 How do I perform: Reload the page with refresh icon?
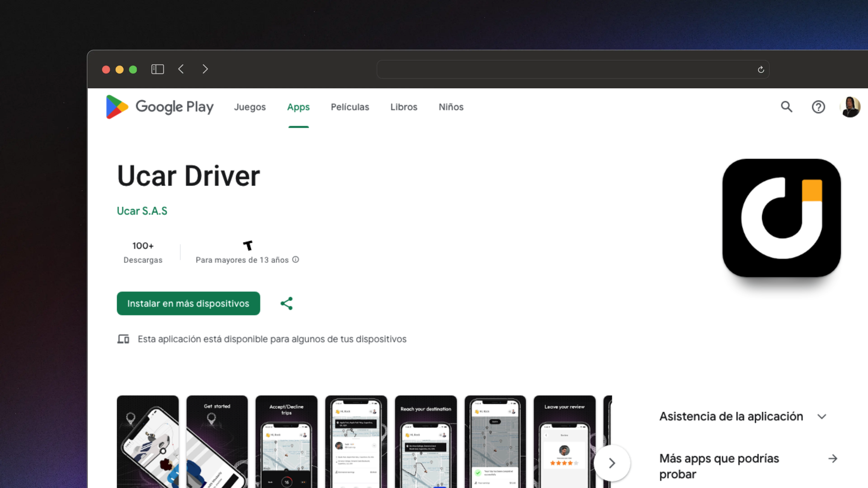pyautogui.click(x=760, y=70)
